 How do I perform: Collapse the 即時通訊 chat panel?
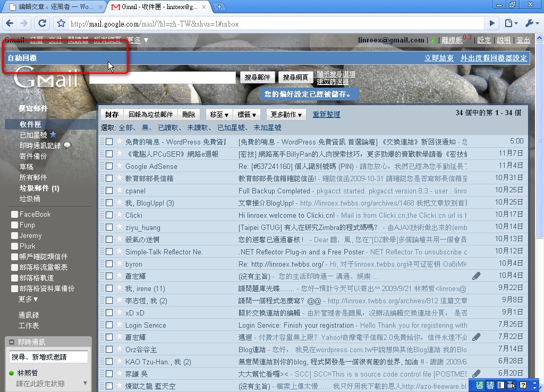[x=12, y=342]
